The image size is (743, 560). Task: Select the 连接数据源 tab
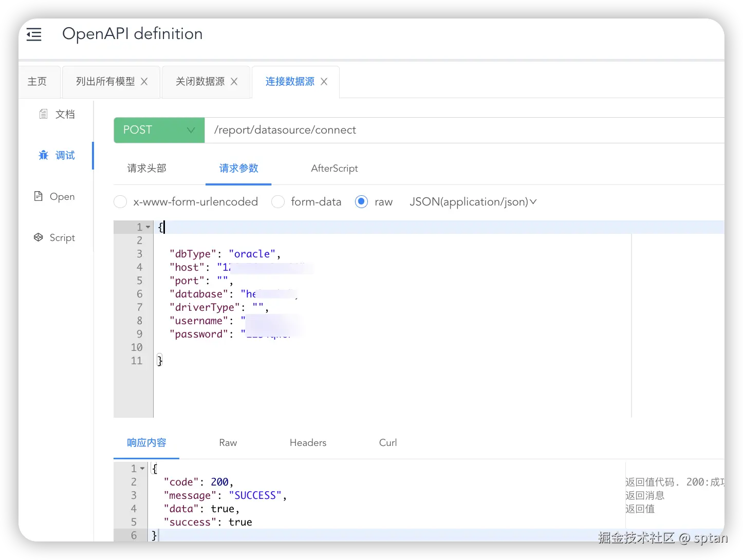290,82
